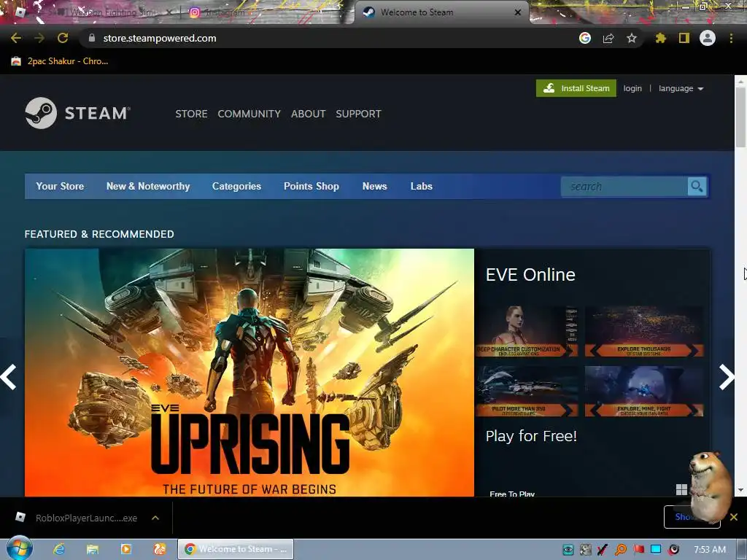Go to the STORE section
The height and width of the screenshot is (560, 747).
click(x=191, y=114)
